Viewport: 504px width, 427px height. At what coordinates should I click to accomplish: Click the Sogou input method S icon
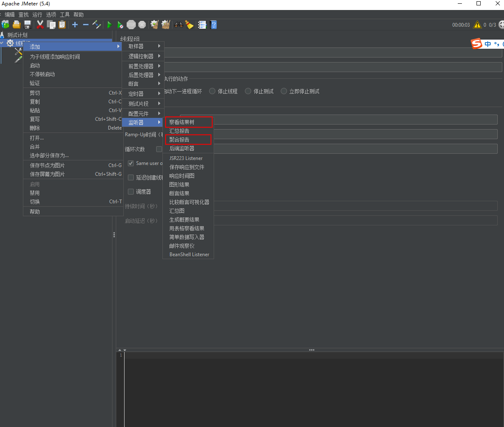tap(477, 43)
